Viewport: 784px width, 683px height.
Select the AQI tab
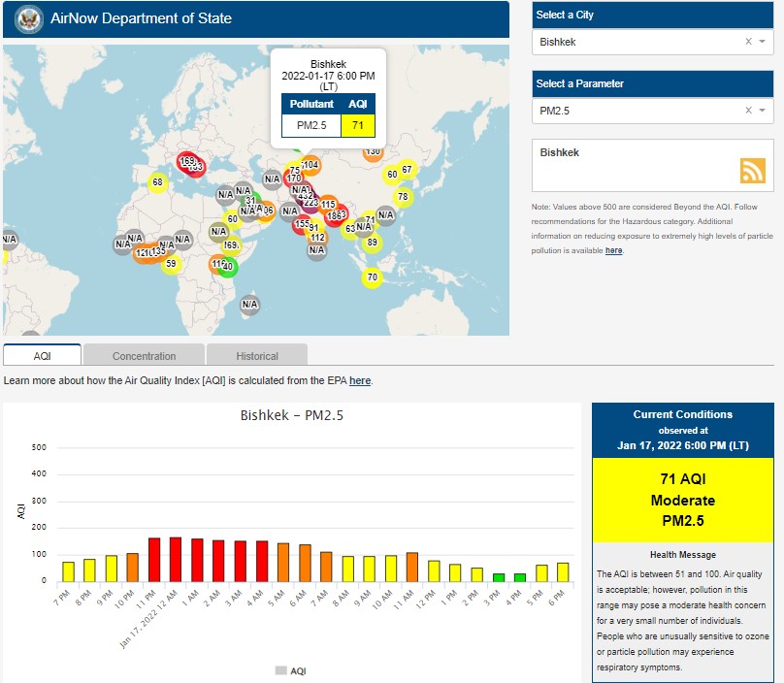[x=42, y=356]
